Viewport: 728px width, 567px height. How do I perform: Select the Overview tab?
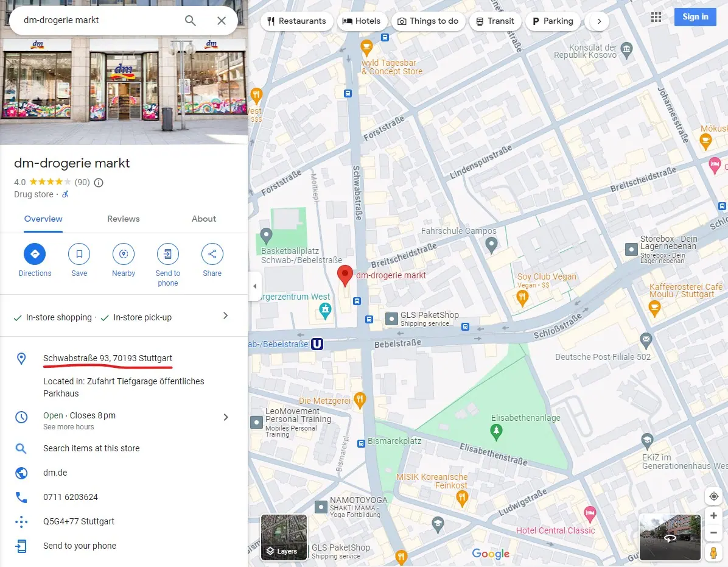43,219
